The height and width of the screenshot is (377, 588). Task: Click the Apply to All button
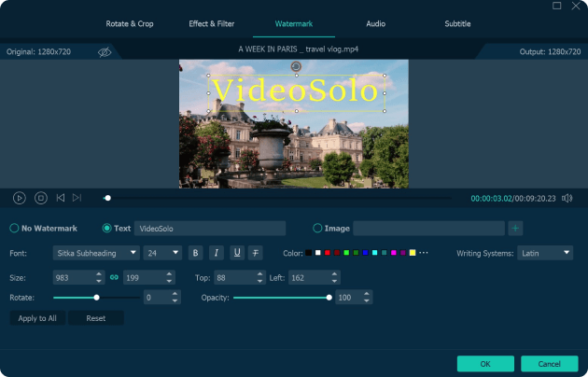(x=37, y=318)
